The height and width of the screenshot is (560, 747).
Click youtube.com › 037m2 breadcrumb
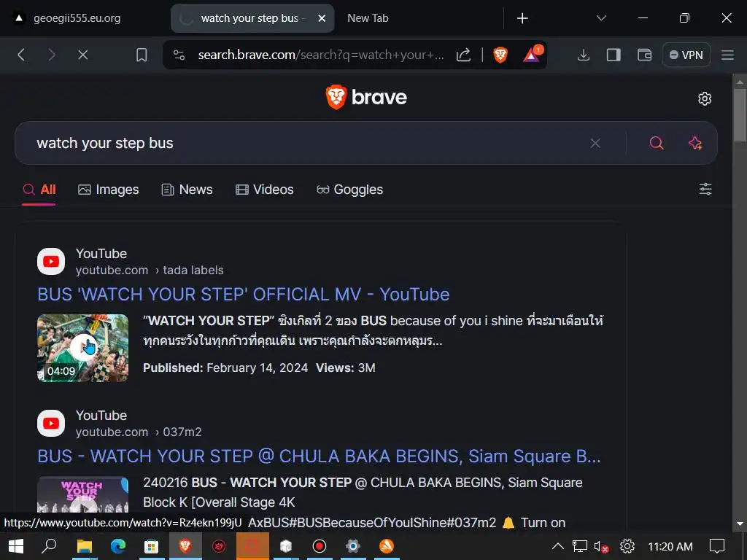point(139,432)
